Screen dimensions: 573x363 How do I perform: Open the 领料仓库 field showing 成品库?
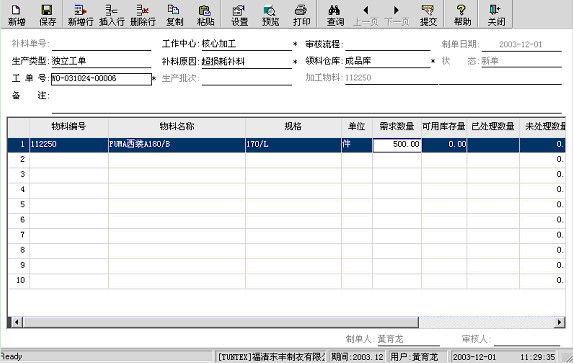(x=388, y=61)
